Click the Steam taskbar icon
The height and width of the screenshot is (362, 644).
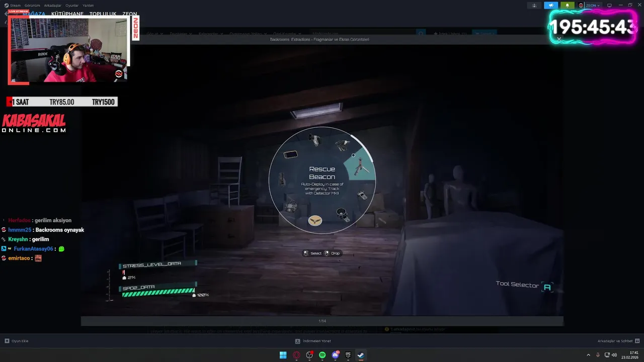click(361, 355)
